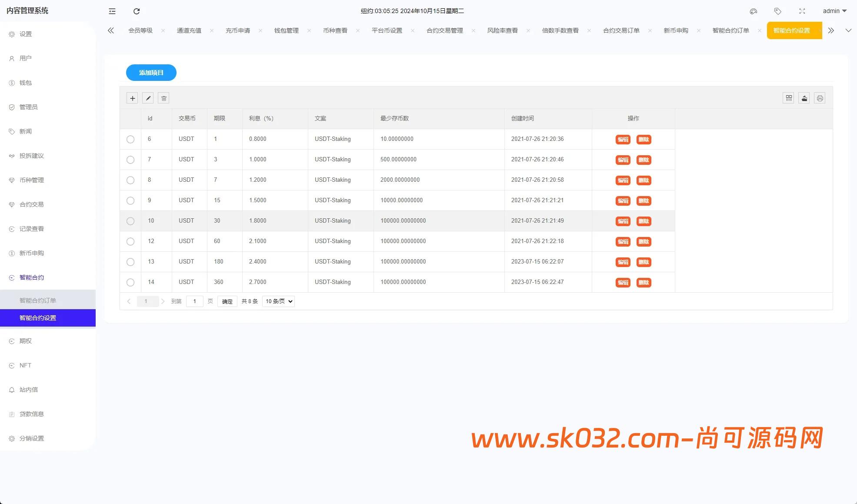Select the radio button for row id 10

pyautogui.click(x=130, y=221)
